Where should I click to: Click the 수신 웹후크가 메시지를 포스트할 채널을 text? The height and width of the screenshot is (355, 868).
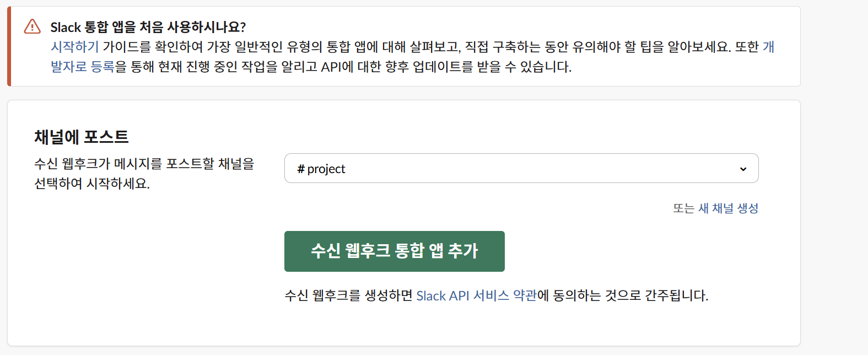144,164
